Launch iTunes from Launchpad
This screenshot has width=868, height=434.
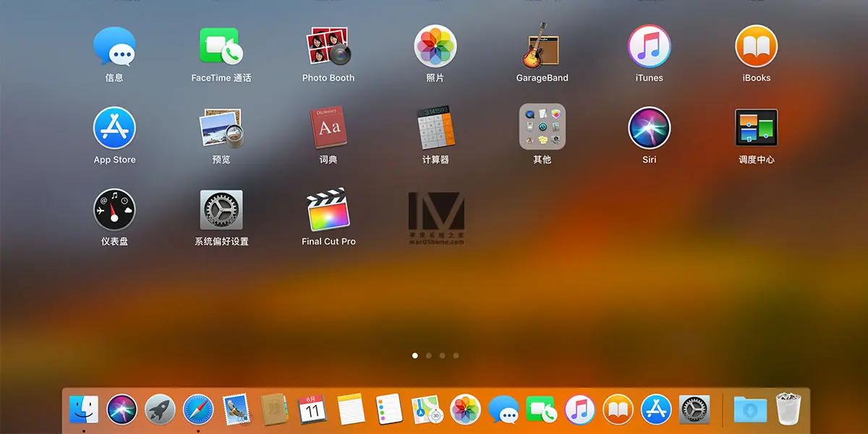[x=648, y=47]
